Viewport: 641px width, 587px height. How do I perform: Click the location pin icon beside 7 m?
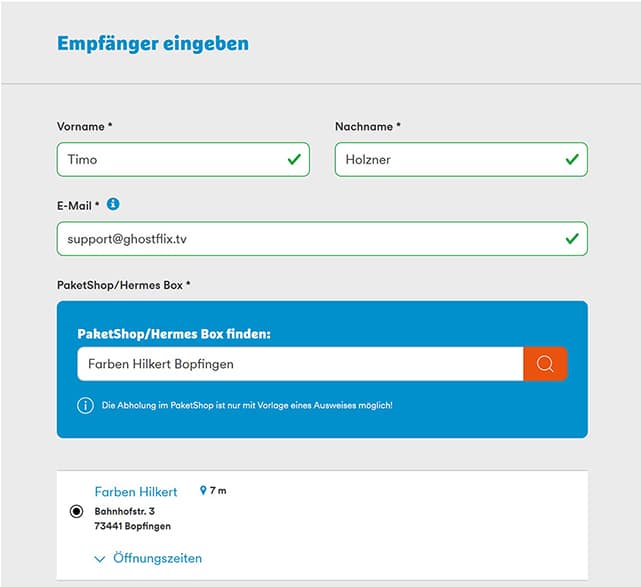point(203,491)
